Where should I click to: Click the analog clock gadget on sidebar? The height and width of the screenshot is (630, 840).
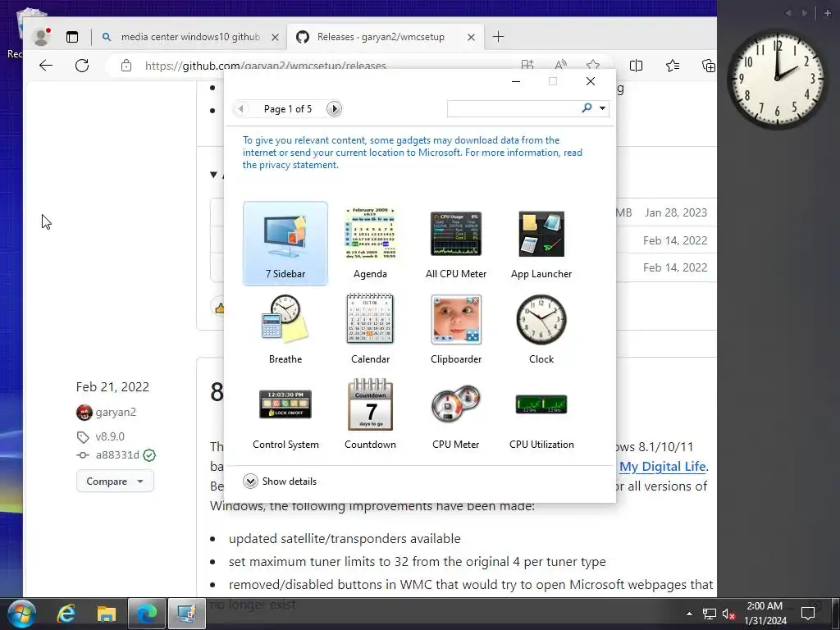pos(777,78)
